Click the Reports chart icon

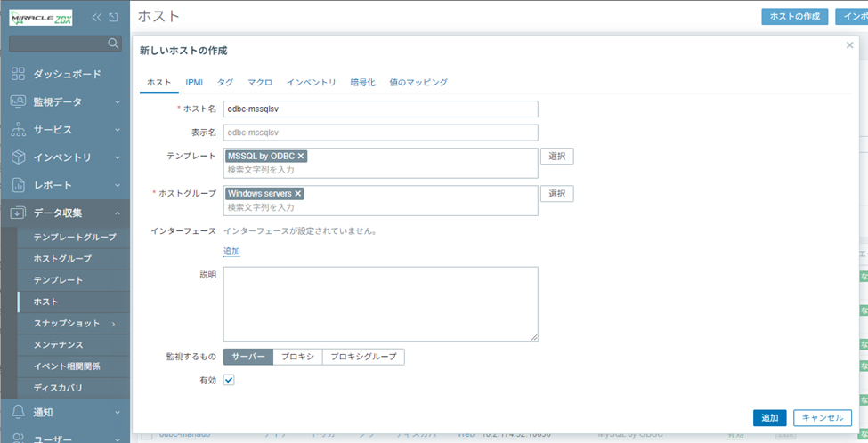(18, 185)
